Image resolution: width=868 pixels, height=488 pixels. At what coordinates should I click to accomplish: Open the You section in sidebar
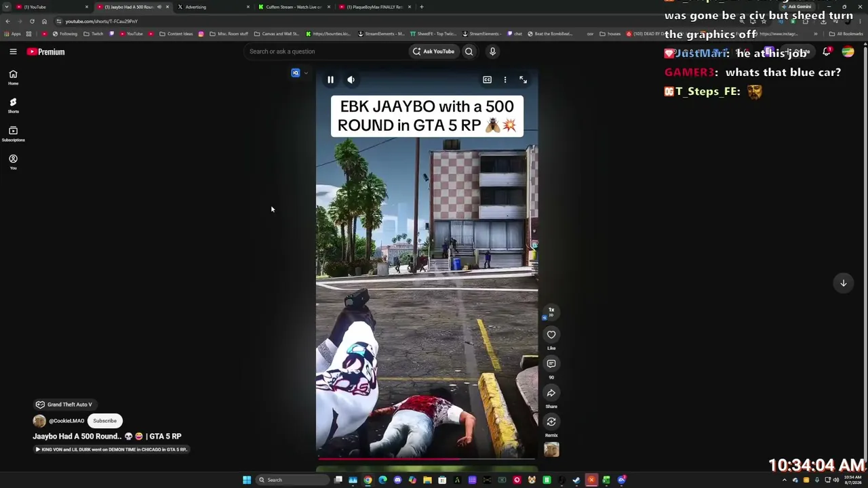pyautogui.click(x=13, y=162)
